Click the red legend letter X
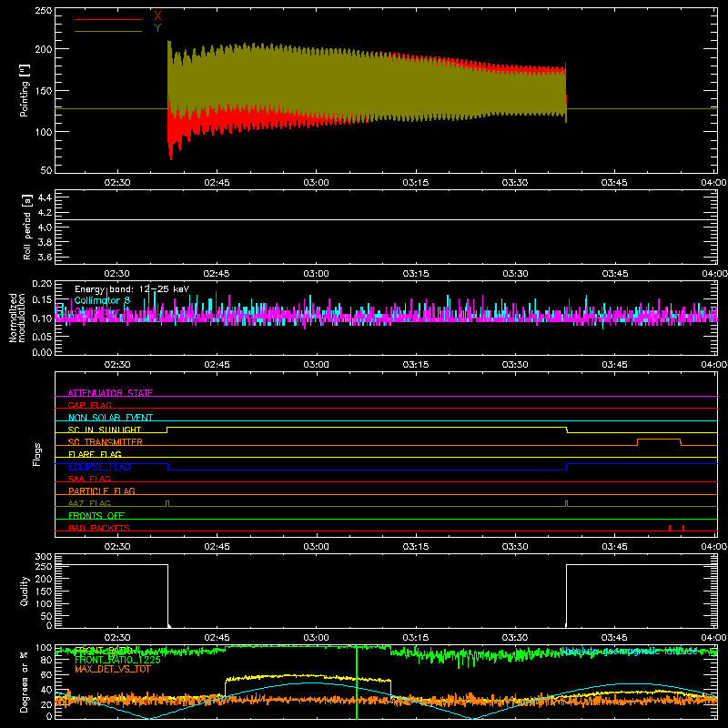Viewport: 728px width, 728px height. click(x=157, y=16)
